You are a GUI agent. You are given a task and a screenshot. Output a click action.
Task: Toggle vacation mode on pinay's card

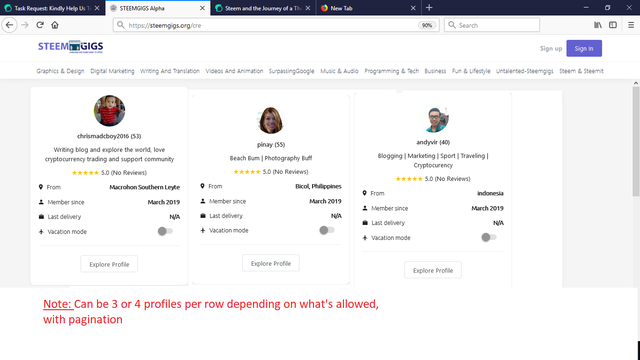pos(327,230)
